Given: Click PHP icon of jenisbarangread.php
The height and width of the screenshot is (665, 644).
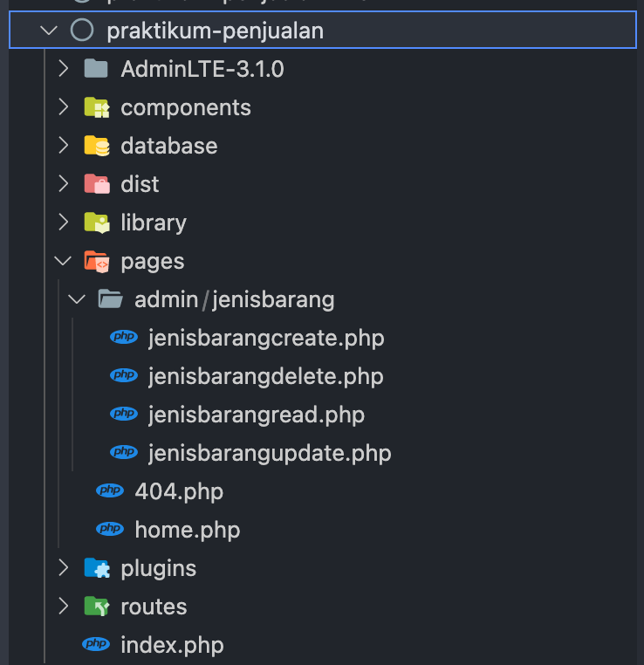Looking at the screenshot, I should [x=124, y=414].
